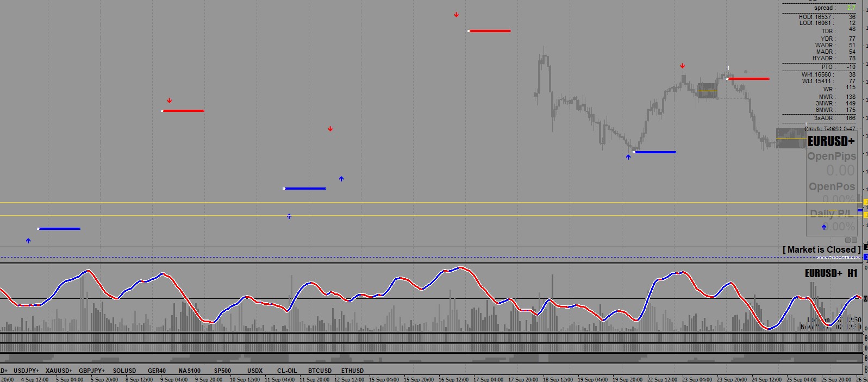Click the EURUSD+ H1 indicator label

831,273
